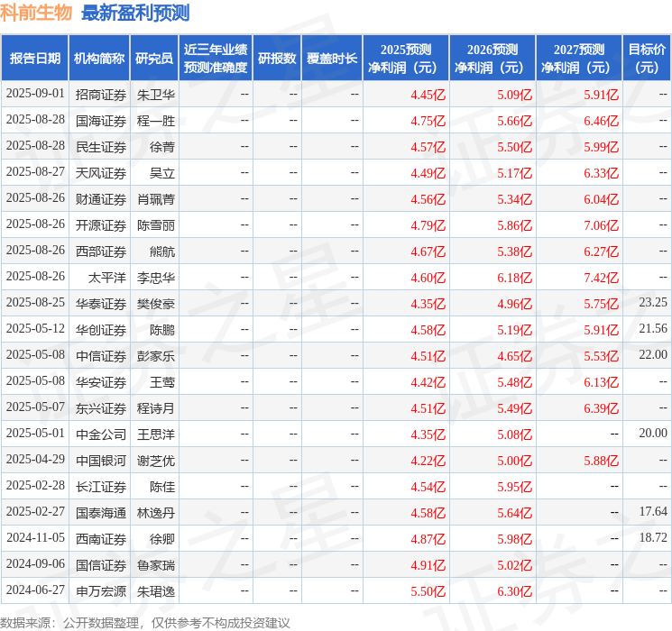This screenshot has height=631, width=672.
Task: Select the 中国银河 institution cell
Action: [101, 461]
